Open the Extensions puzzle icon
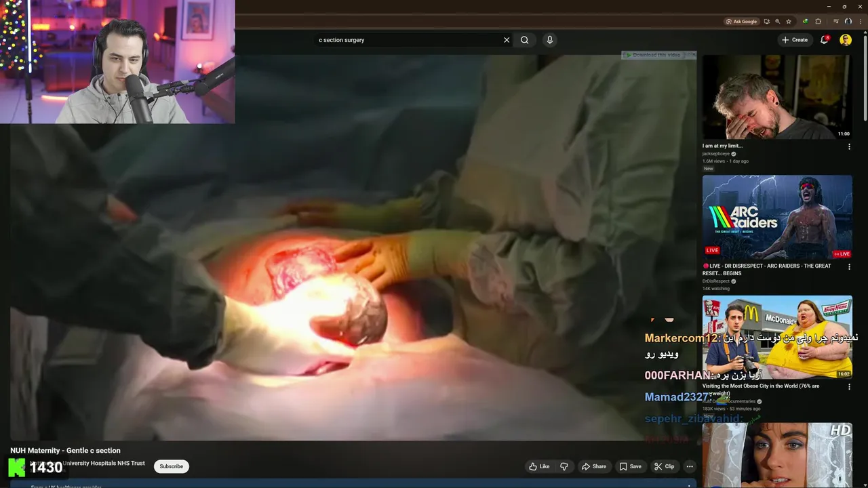The image size is (868, 488). click(x=818, y=21)
